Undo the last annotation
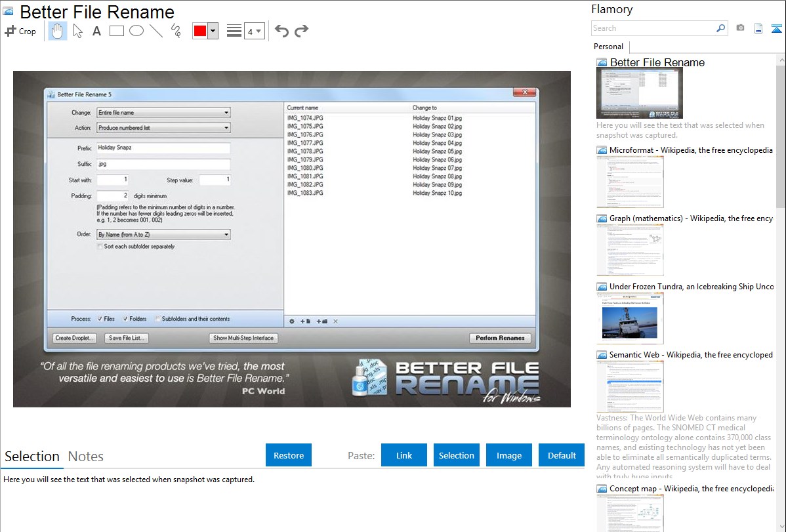786x532 pixels. point(281,31)
